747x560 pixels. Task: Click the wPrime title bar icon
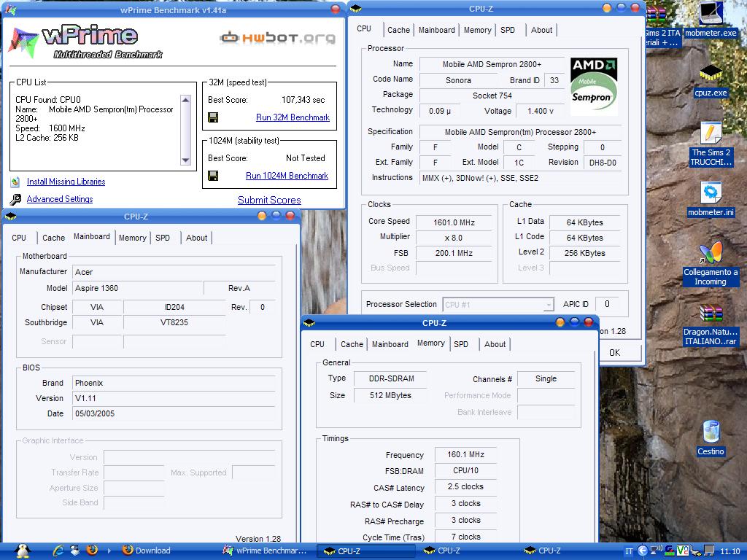tap(10, 9)
